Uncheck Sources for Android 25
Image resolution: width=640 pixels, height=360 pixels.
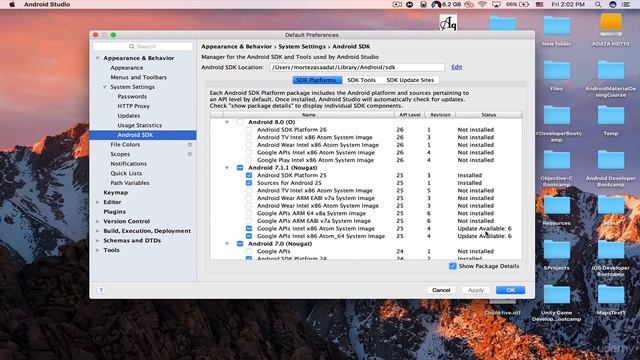(x=249, y=183)
